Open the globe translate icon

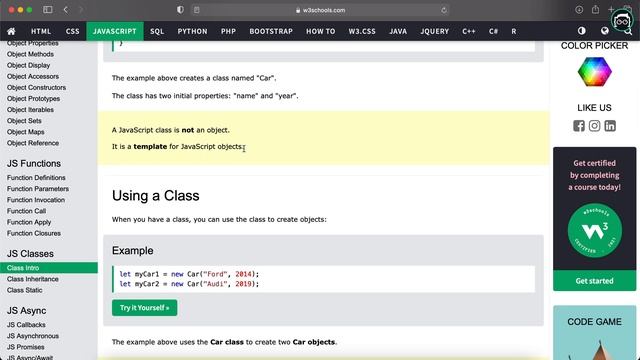click(x=604, y=31)
